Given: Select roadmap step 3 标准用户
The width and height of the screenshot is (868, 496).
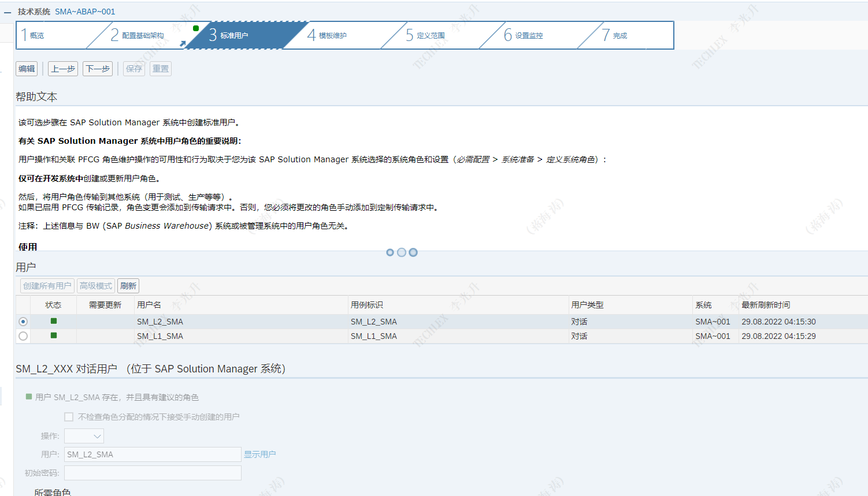Looking at the screenshot, I should coord(228,35).
